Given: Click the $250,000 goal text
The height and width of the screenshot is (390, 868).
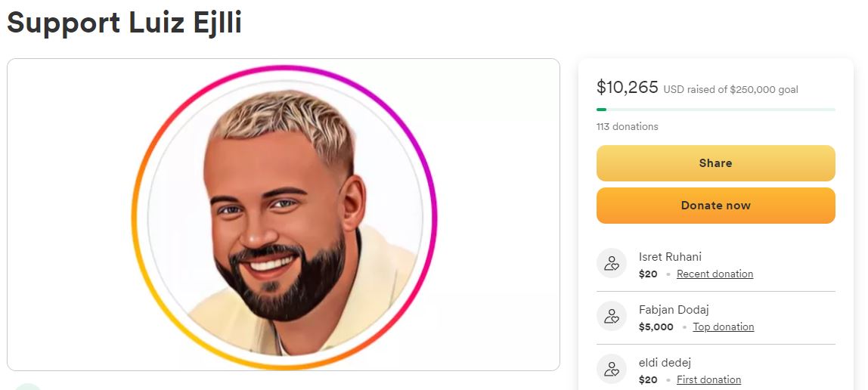Looking at the screenshot, I should tap(764, 90).
